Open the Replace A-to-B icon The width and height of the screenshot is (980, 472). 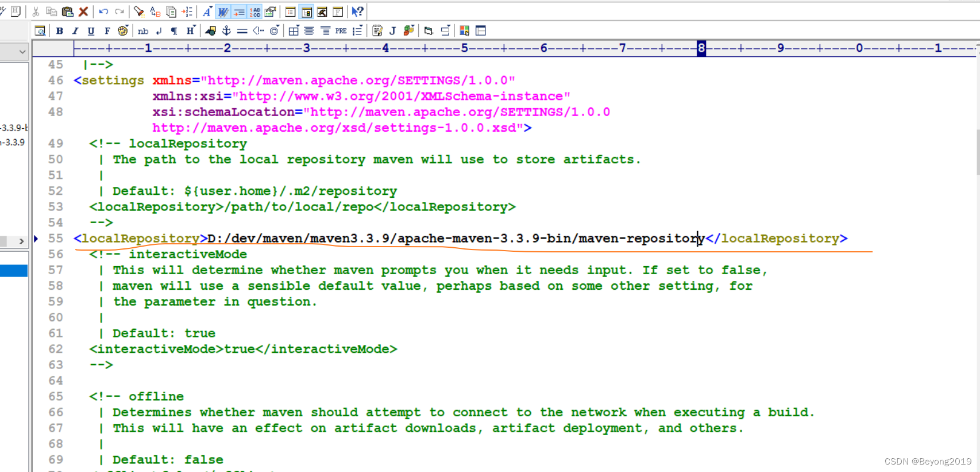tap(155, 11)
